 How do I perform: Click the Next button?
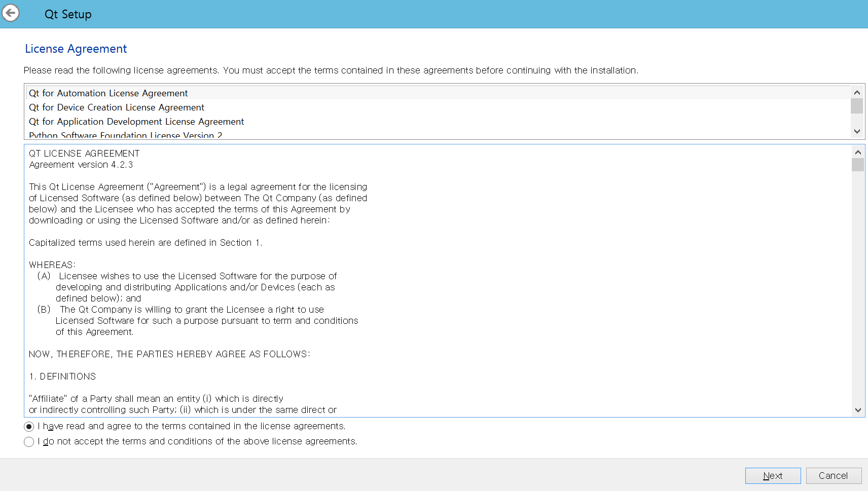[773, 476]
